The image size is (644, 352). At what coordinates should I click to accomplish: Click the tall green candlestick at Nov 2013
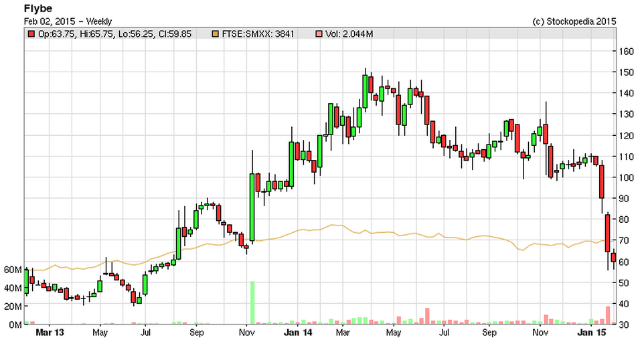click(x=252, y=207)
